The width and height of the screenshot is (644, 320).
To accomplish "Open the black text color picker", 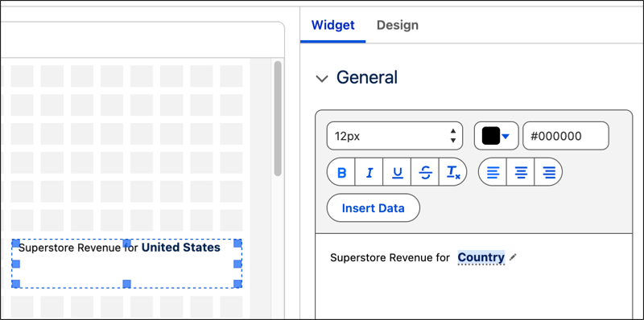I will click(496, 136).
